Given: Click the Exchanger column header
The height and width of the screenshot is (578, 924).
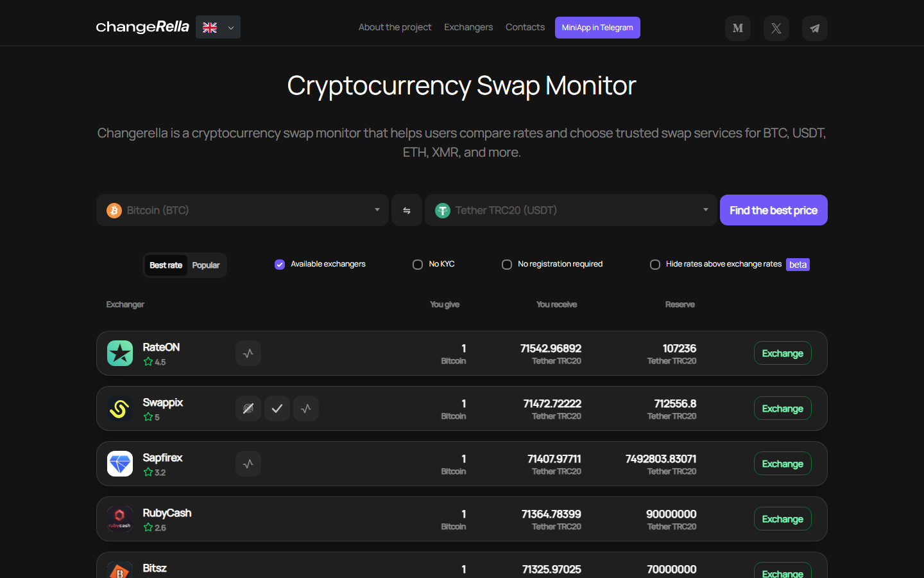Looking at the screenshot, I should (125, 304).
